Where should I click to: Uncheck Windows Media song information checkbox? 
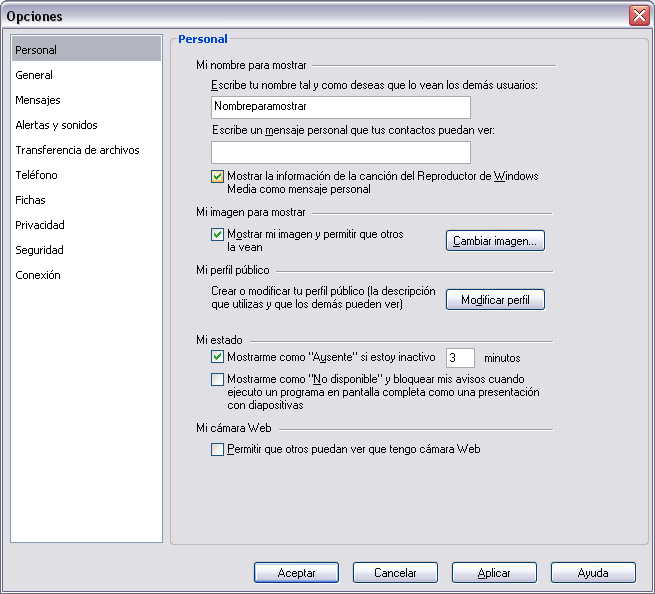[x=217, y=176]
